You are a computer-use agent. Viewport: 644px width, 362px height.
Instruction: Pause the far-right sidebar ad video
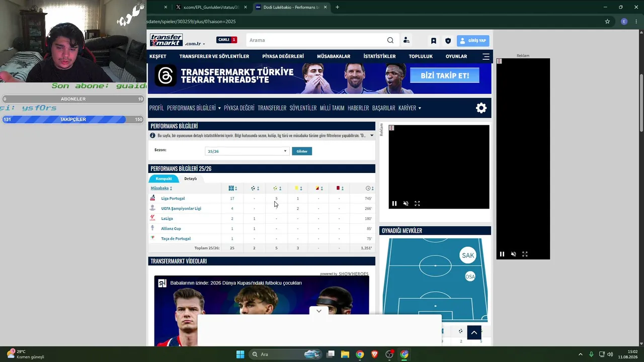[x=502, y=254]
